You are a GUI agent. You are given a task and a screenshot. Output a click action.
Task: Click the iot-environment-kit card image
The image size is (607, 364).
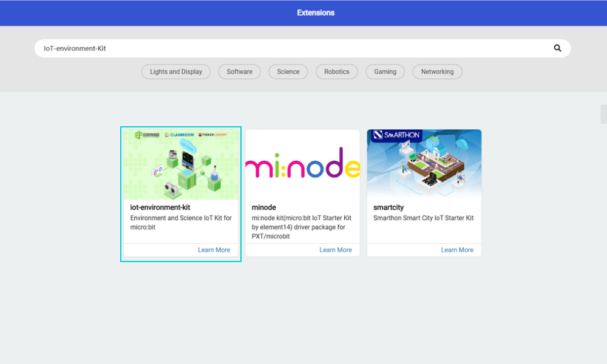(181, 164)
